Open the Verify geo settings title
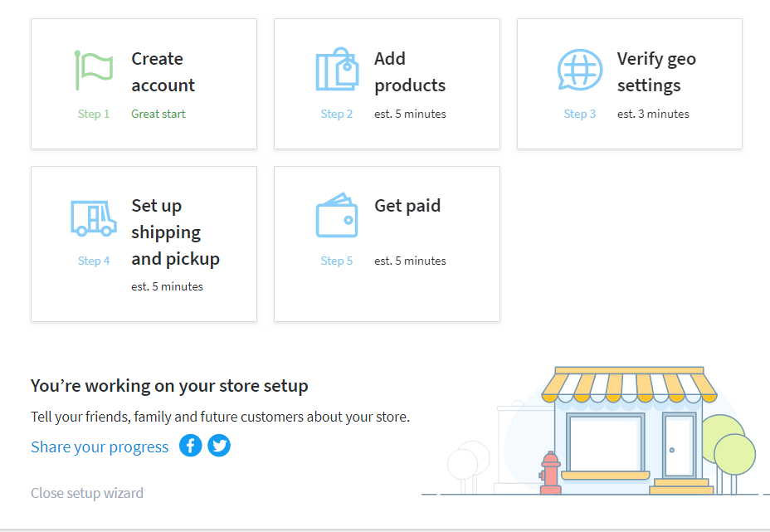The image size is (770, 532). [x=656, y=71]
